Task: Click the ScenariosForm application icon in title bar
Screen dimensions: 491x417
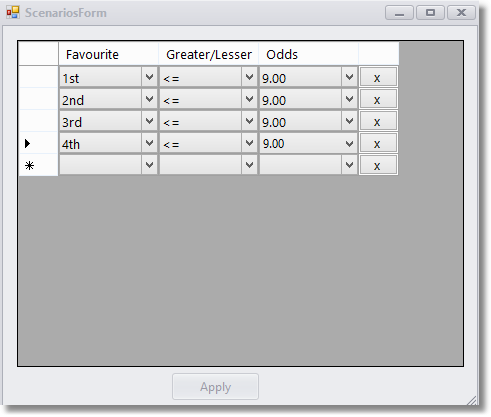Action: click(13, 13)
